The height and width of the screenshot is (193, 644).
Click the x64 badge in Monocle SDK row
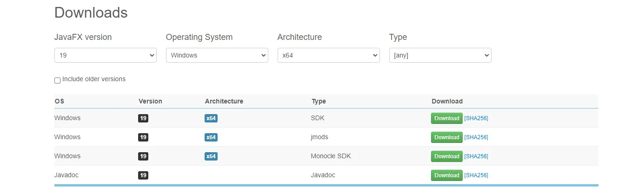pos(211,156)
